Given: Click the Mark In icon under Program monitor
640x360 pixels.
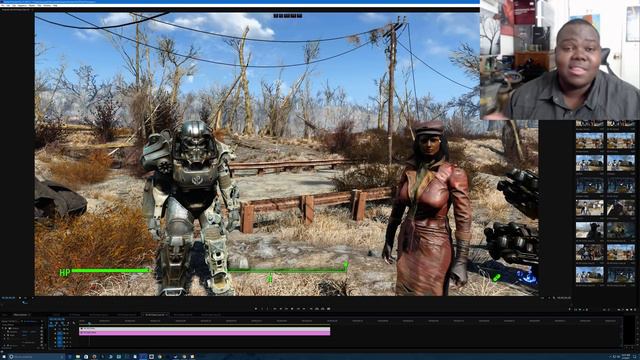Looking at the screenshot, I should click(262, 309).
